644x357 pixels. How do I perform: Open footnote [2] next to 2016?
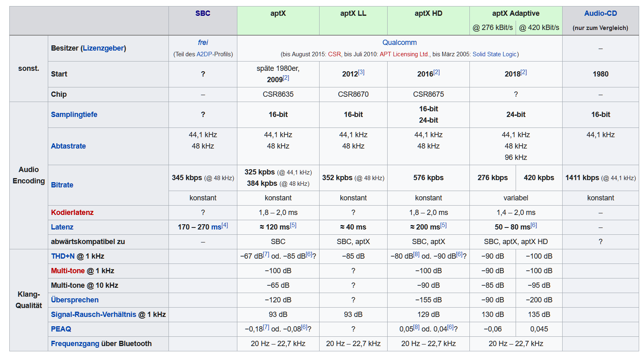tap(437, 72)
